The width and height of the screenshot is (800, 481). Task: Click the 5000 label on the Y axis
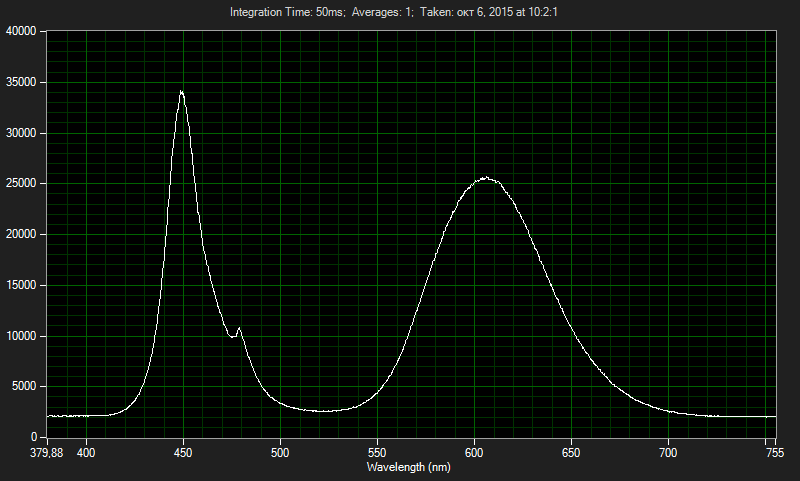[x=24, y=387]
